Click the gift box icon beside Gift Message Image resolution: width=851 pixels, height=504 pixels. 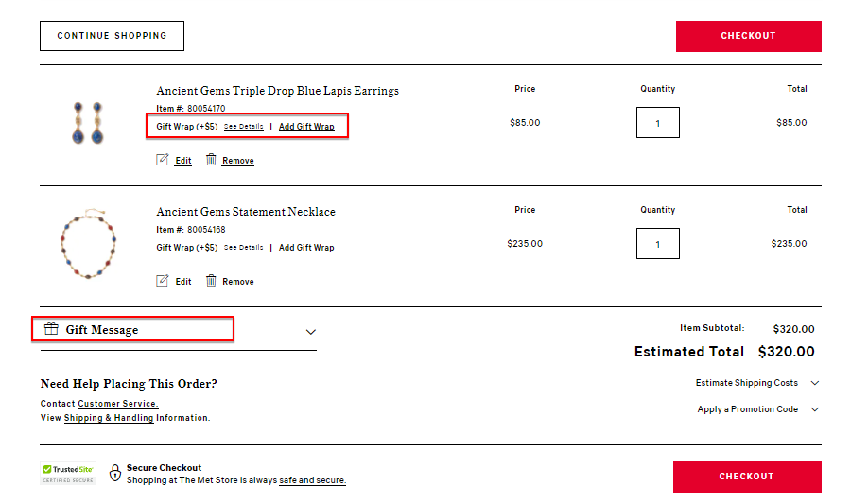51,329
